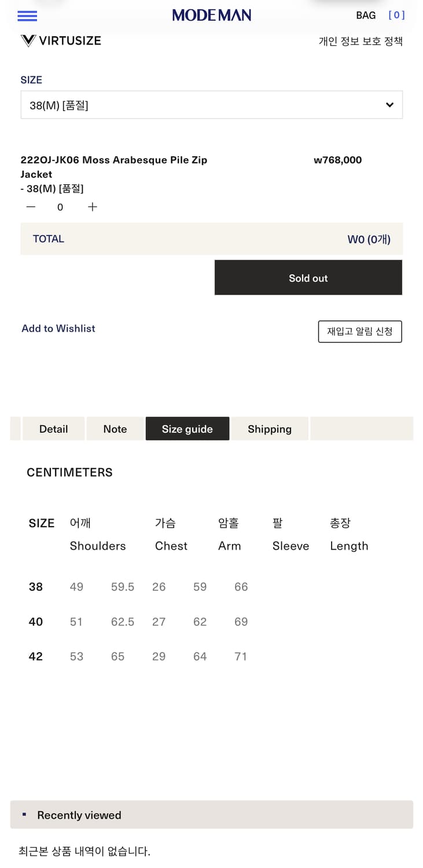Select the Size guide tab
Screen dimensions: 423x868
(x=187, y=429)
